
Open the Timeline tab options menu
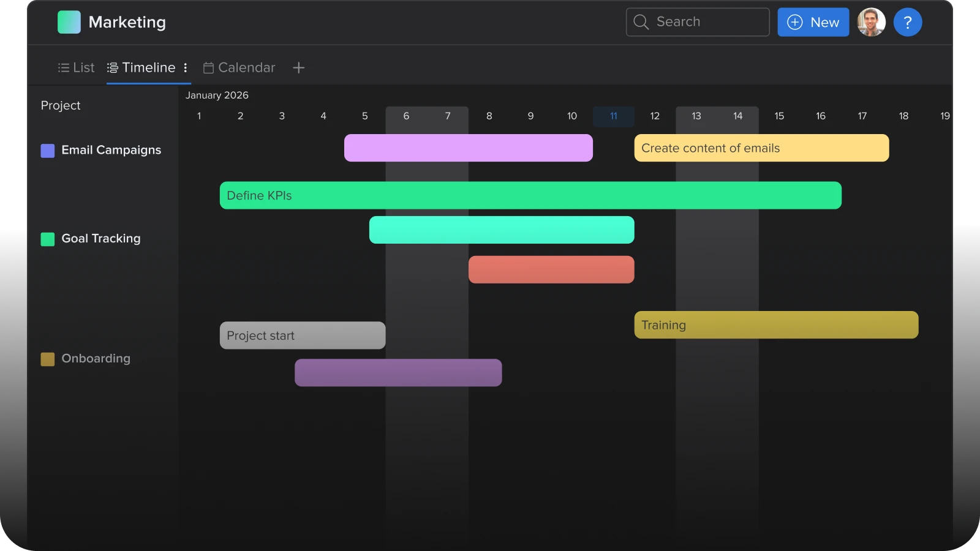click(x=185, y=68)
